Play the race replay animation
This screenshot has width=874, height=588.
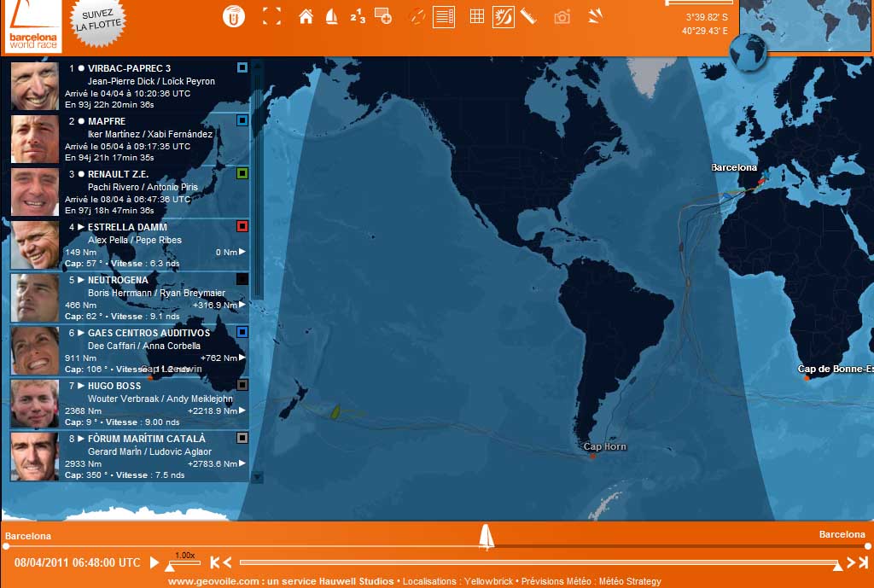154,562
